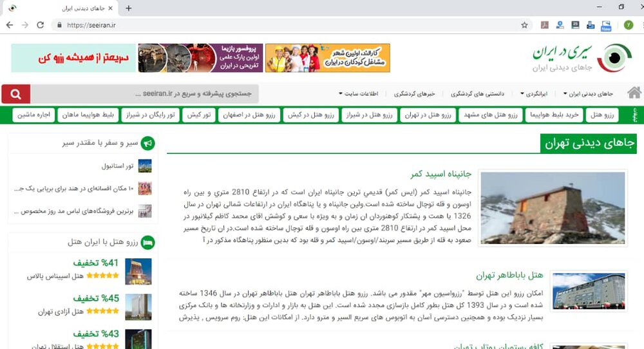The height and width of the screenshot is (349, 644).
Task: Click the orange kids job city banner
Action: pyautogui.click(x=328, y=58)
